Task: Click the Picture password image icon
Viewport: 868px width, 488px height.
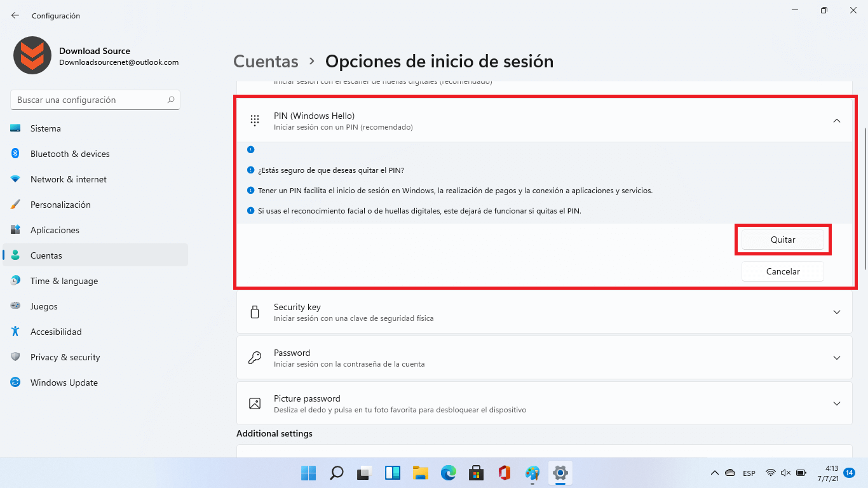Action: point(255,403)
